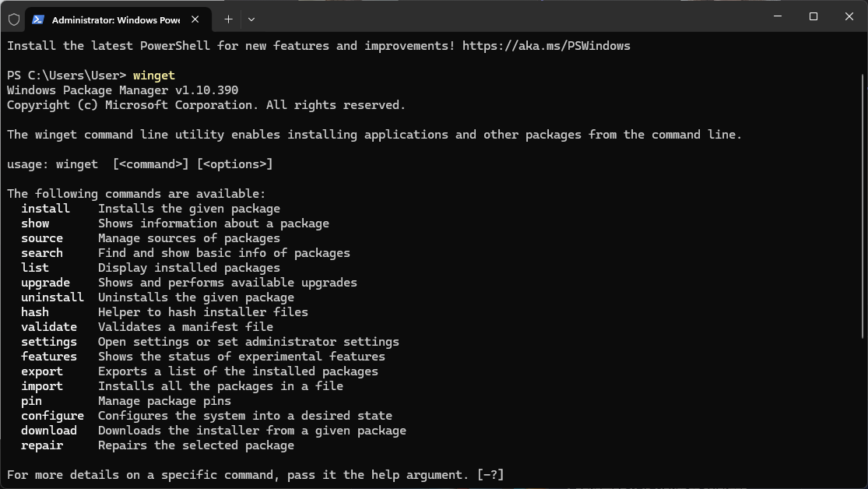Viewport: 868px width, 489px height.
Task: Click the PowerShell icon in the tab
Action: click(37, 19)
